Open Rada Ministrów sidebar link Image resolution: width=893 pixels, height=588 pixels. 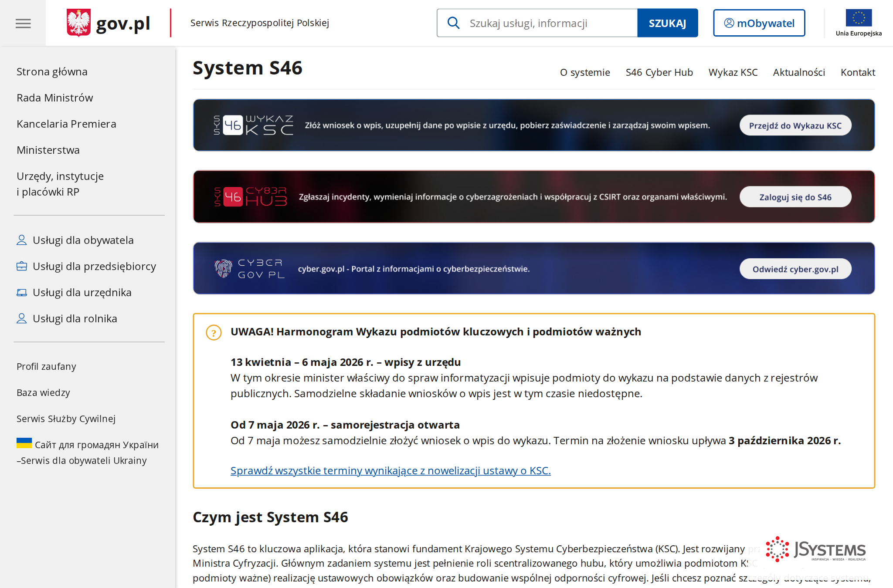[55, 98]
